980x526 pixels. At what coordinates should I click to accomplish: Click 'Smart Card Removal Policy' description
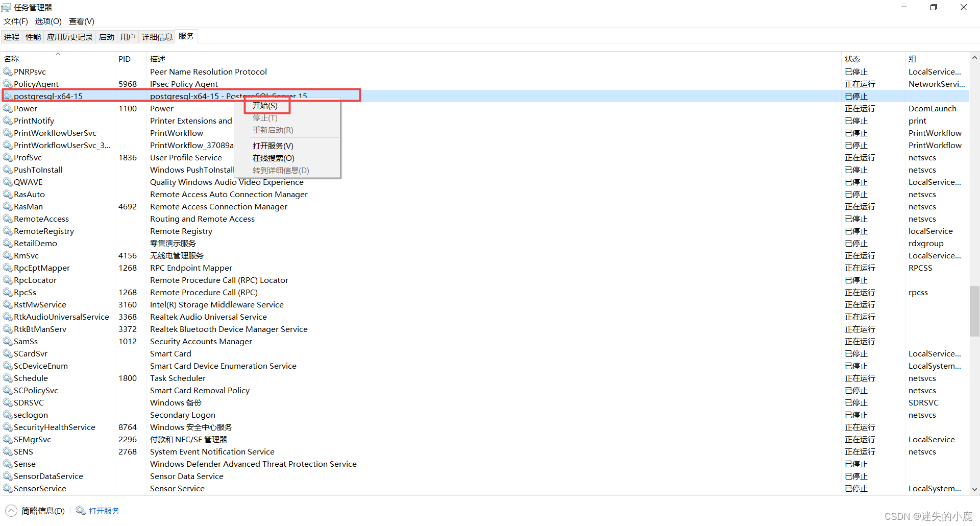tap(200, 390)
